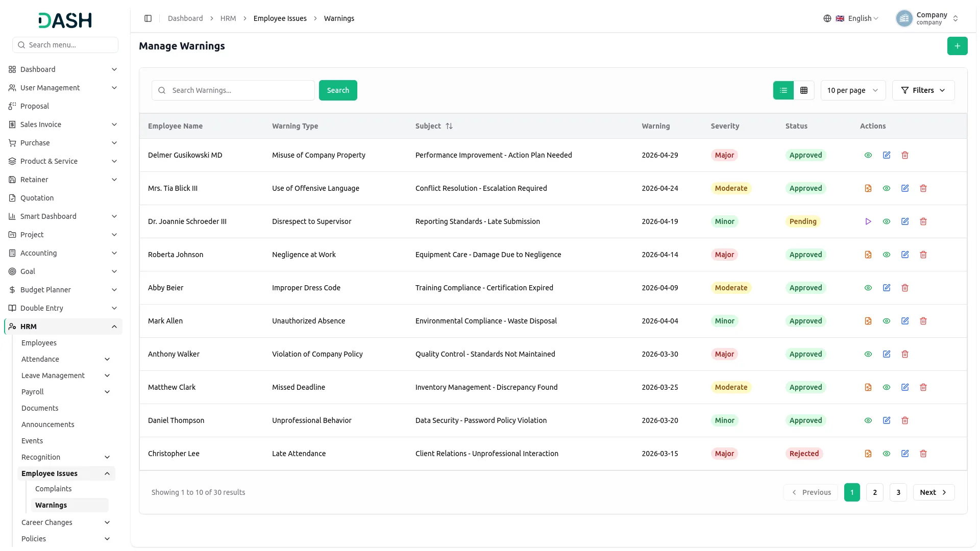Delete Delmer Gusikowski MD's warning
Viewport: 980px width, 551px height.
click(x=905, y=155)
